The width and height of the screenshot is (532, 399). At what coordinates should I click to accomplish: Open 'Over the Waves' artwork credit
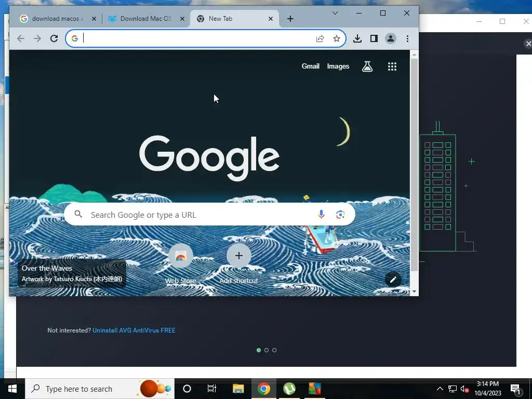(x=72, y=273)
